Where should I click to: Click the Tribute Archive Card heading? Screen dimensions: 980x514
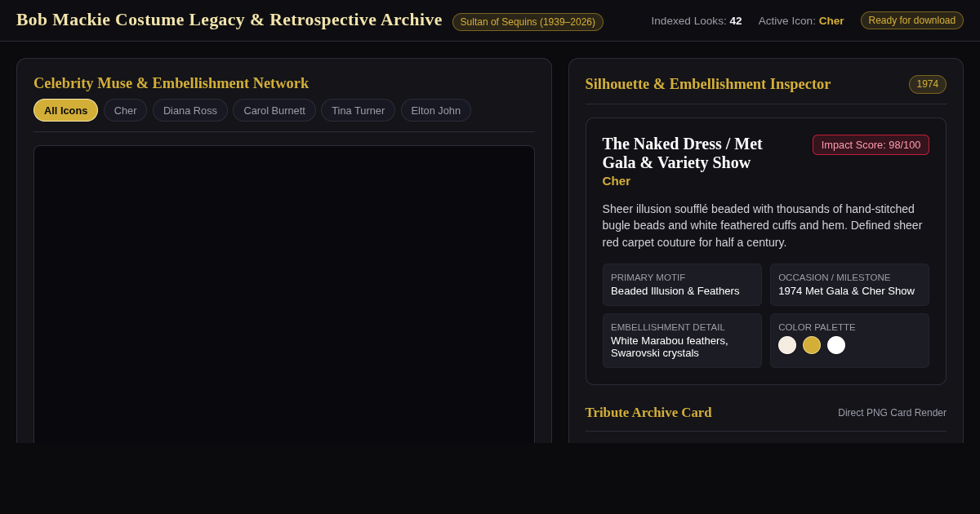coord(648,413)
